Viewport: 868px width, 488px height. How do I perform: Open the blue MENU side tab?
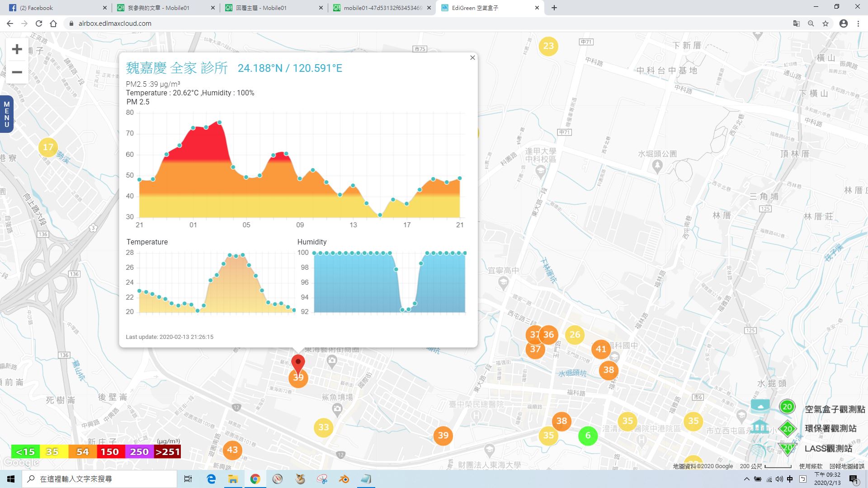(x=6, y=114)
